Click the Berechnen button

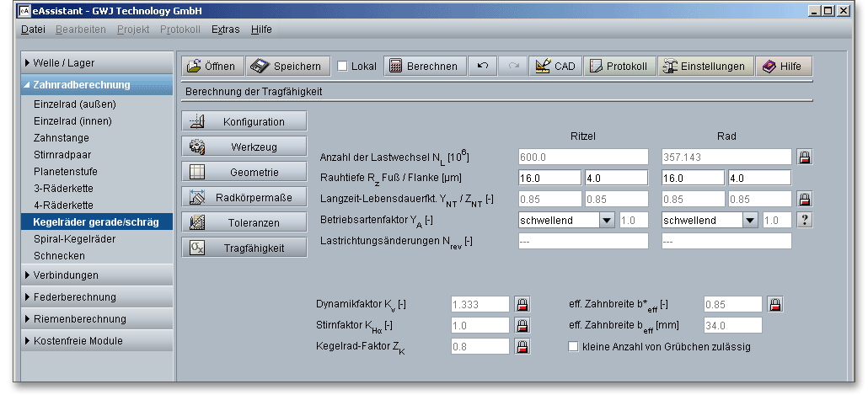click(x=424, y=67)
